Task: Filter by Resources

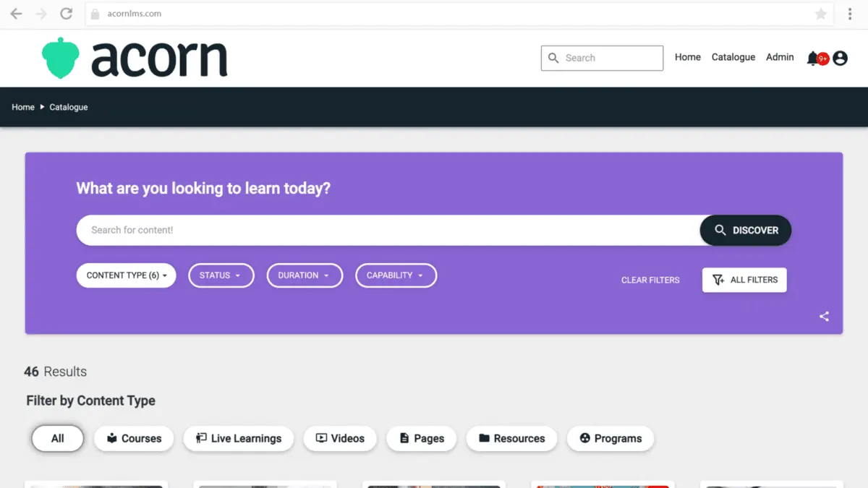Action: click(x=511, y=438)
